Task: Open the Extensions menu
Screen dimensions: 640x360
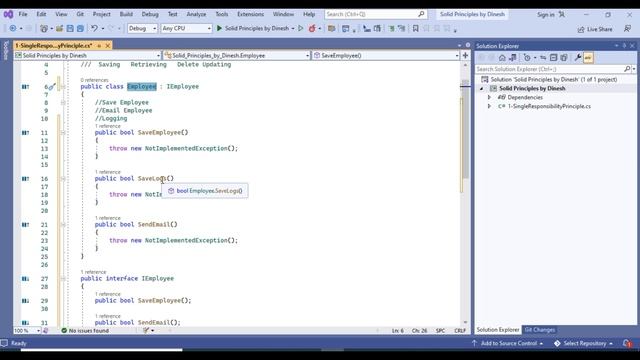Action: tap(250, 14)
